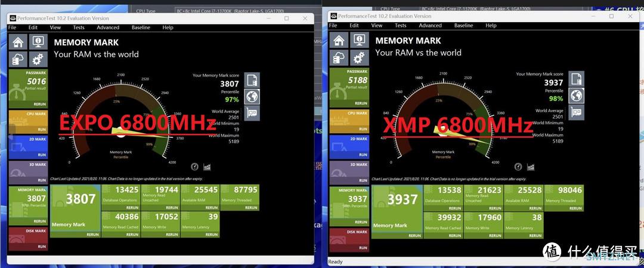Screen dimensions: 644x268
Task: Click cloud upload baseline icon, 3937-score window
Action: pyautogui.click(x=339, y=58)
